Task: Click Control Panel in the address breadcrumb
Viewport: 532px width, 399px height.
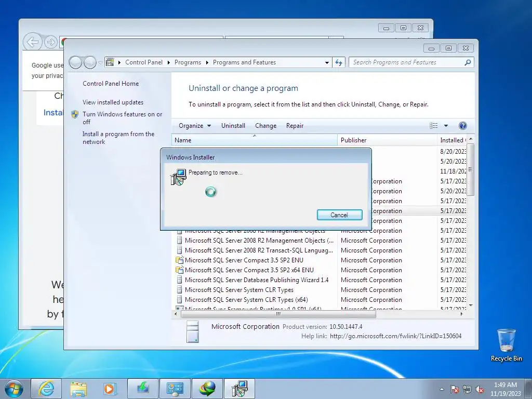Action: click(x=144, y=62)
